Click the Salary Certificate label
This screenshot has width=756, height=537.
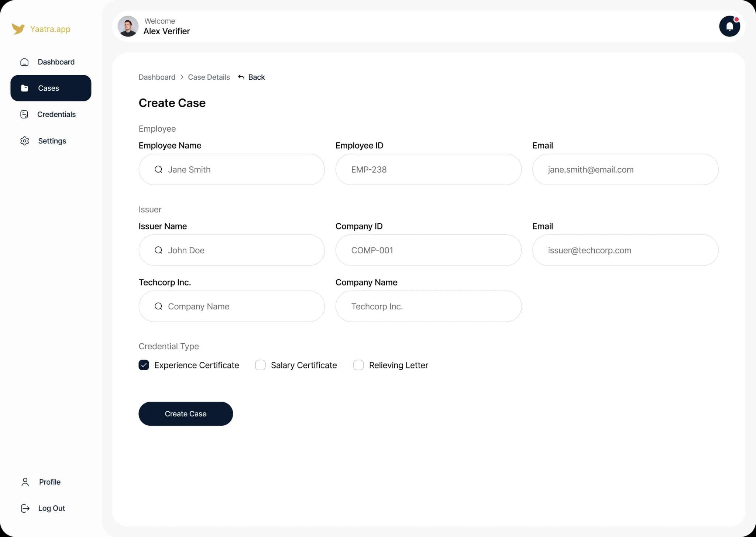pos(304,365)
